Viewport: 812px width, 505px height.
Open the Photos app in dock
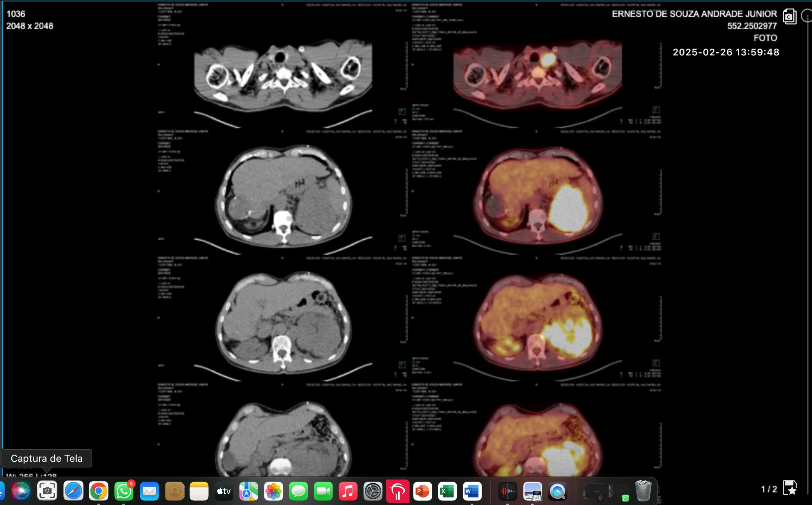(x=274, y=491)
